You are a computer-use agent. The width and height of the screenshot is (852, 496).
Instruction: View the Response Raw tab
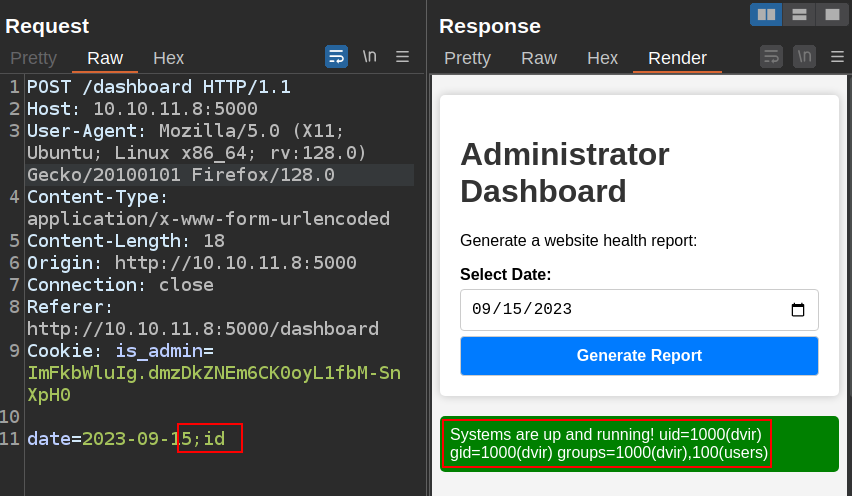pos(539,58)
